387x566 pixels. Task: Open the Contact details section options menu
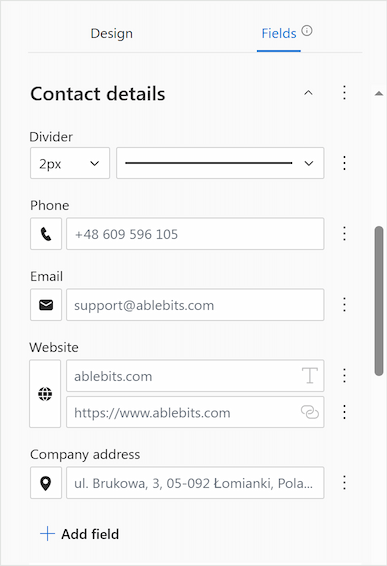coord(344,93)
